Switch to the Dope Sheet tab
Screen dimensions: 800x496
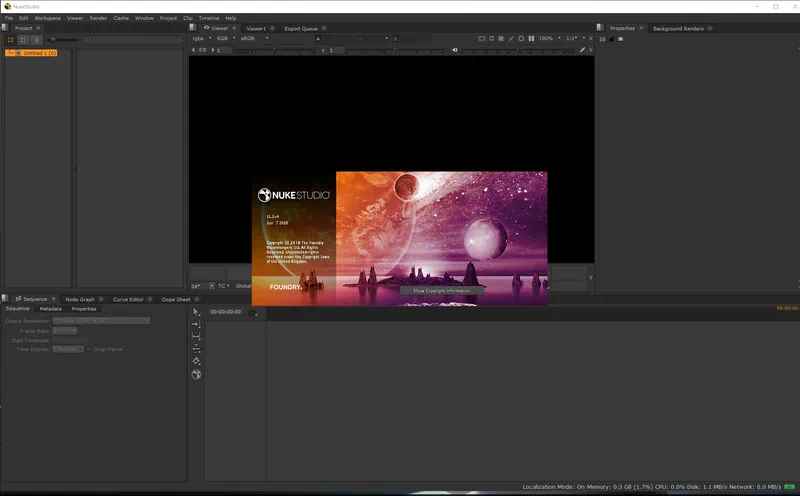pos(176,299)
